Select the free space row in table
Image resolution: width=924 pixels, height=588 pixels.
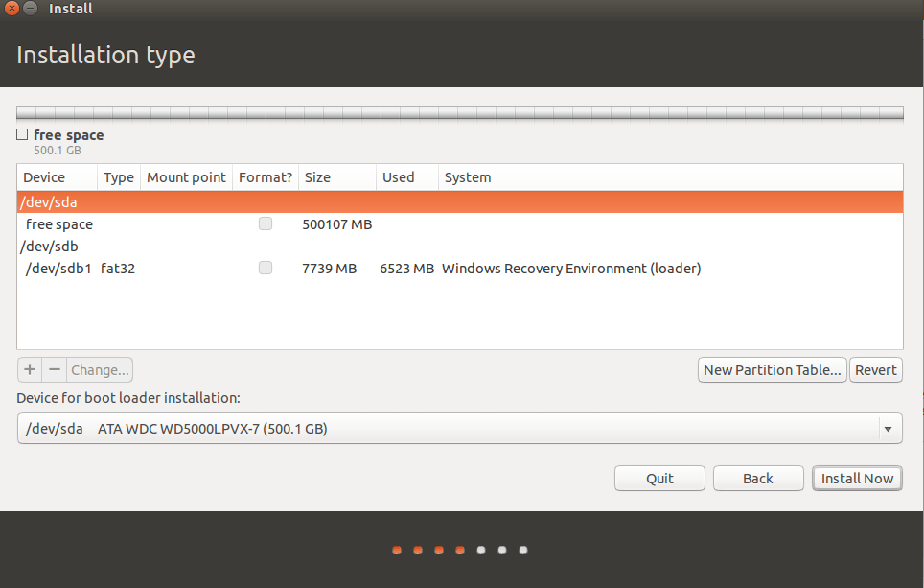[459, 224]
